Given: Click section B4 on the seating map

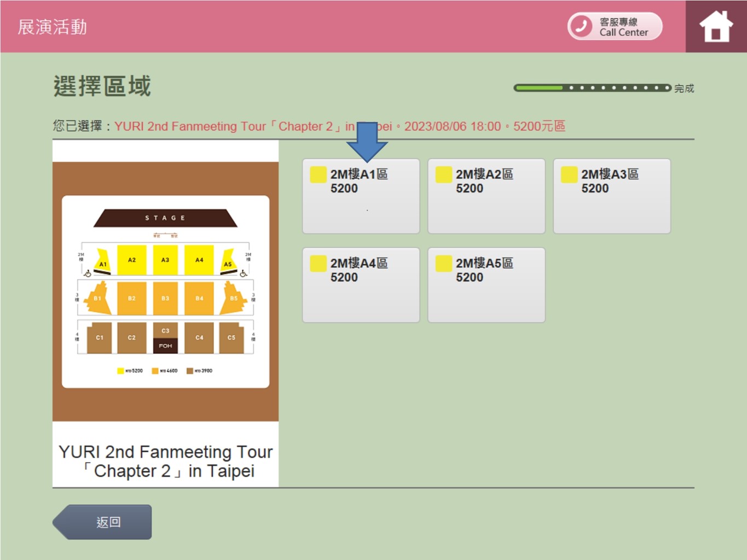Looking at the screenshot, I should pos(199,299).
